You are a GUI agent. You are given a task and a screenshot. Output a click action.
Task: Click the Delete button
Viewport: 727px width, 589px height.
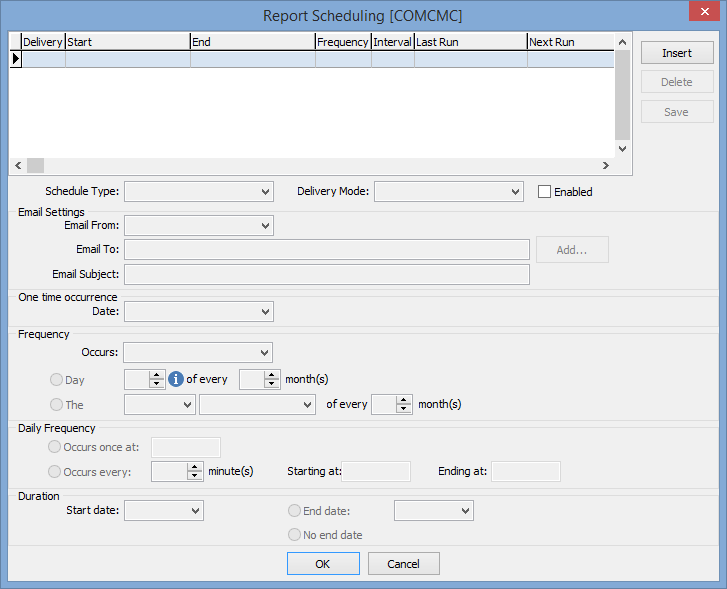[x=677, y=82]
